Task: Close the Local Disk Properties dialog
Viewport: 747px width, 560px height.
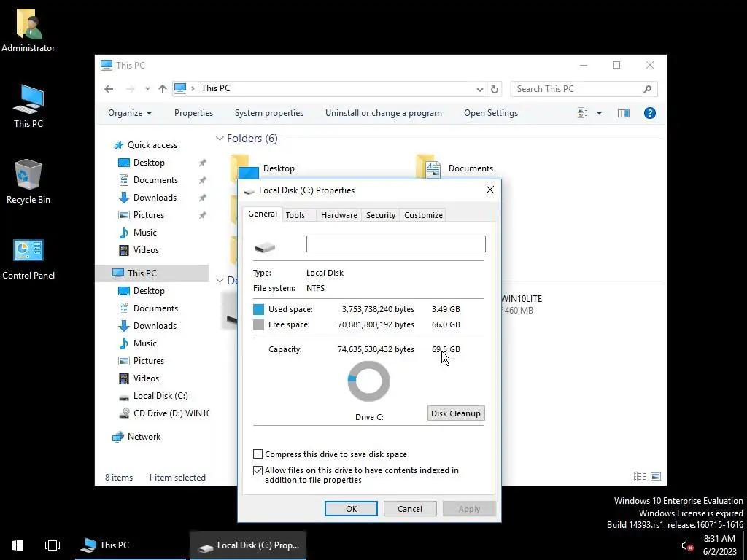Action: click(489, 190)
